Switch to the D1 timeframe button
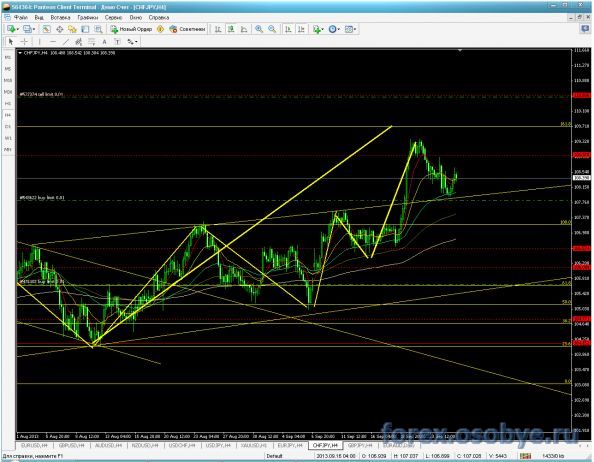594x462 pixels. click(8, 126)
